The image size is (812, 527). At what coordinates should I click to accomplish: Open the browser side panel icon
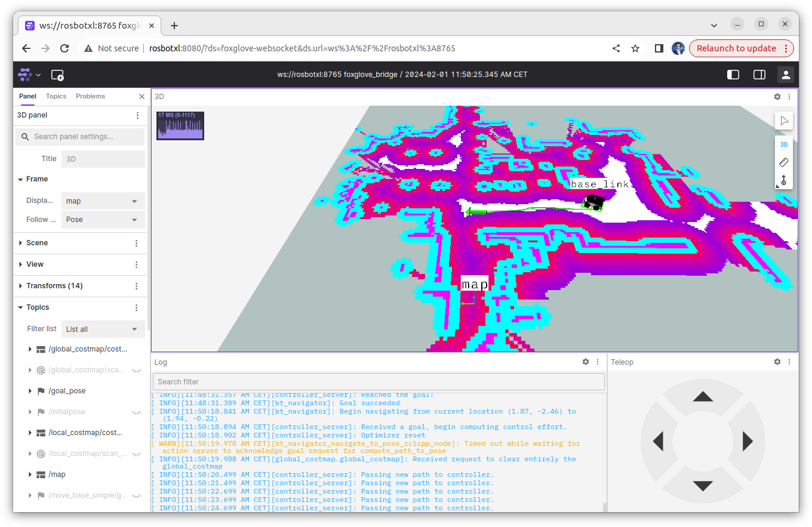pyautogui.click(x=659, y=48)
